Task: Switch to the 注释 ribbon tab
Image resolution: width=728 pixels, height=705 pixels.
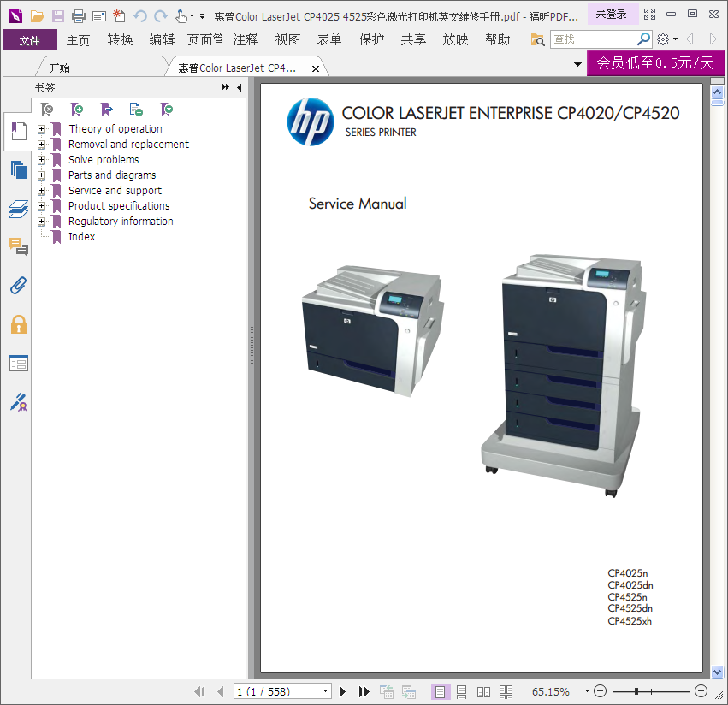Action: (246, 40)
